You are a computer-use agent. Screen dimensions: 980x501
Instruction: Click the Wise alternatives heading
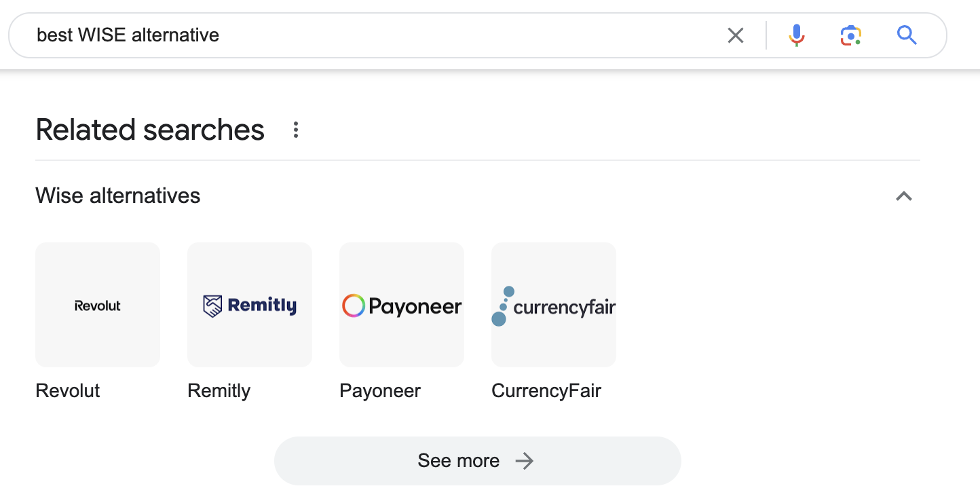pos(118,196)
